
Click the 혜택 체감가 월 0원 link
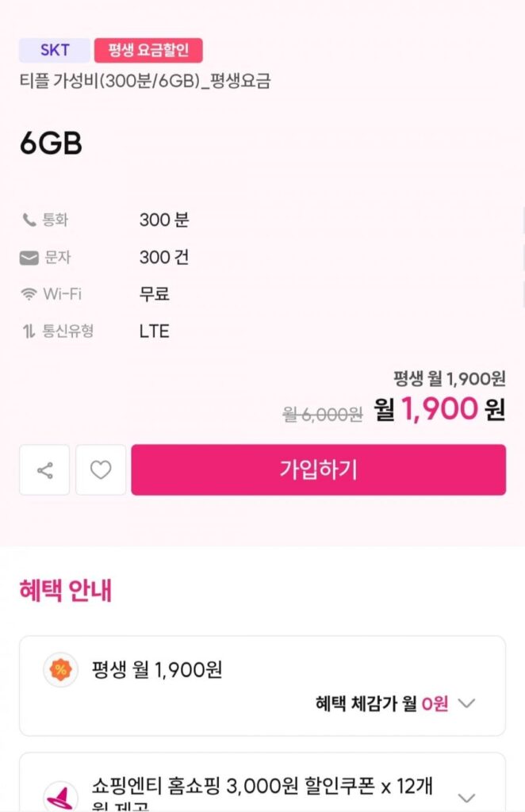[374, 703]
